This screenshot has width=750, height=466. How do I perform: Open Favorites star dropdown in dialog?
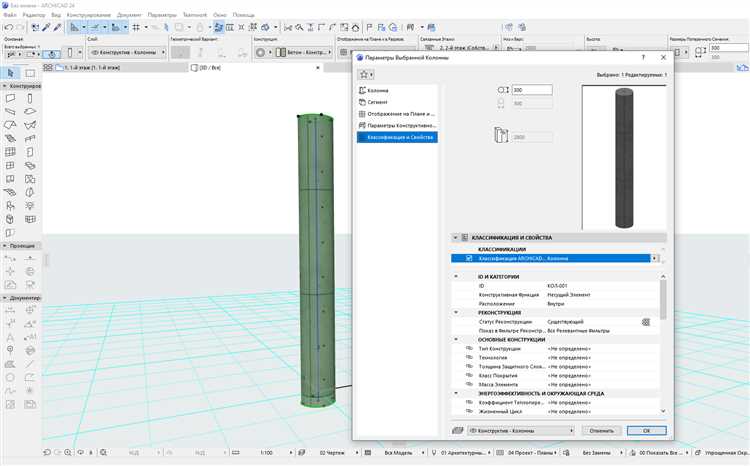[x=366, y=74]
